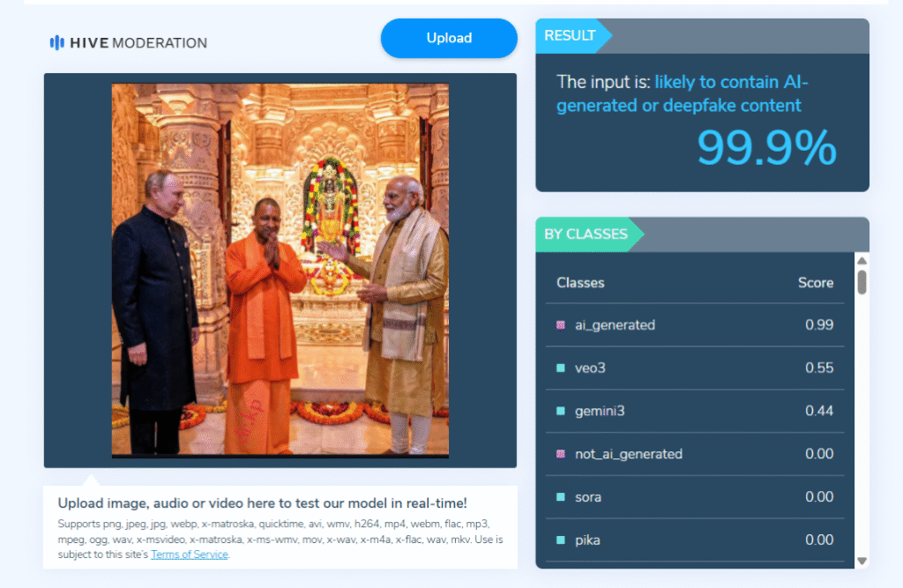903x588 pixels.
Task: Select the BY CLASSES panel header tab
Action: (586, 234)
